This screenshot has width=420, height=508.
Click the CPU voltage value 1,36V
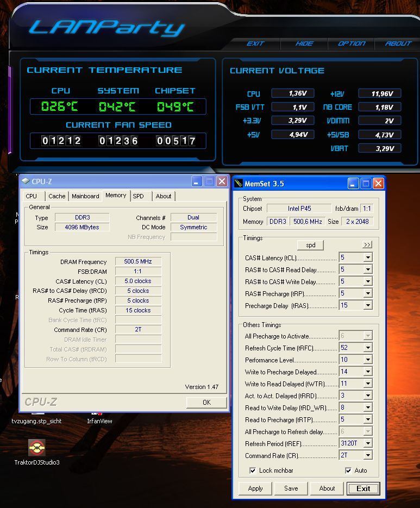click(293, 93)
